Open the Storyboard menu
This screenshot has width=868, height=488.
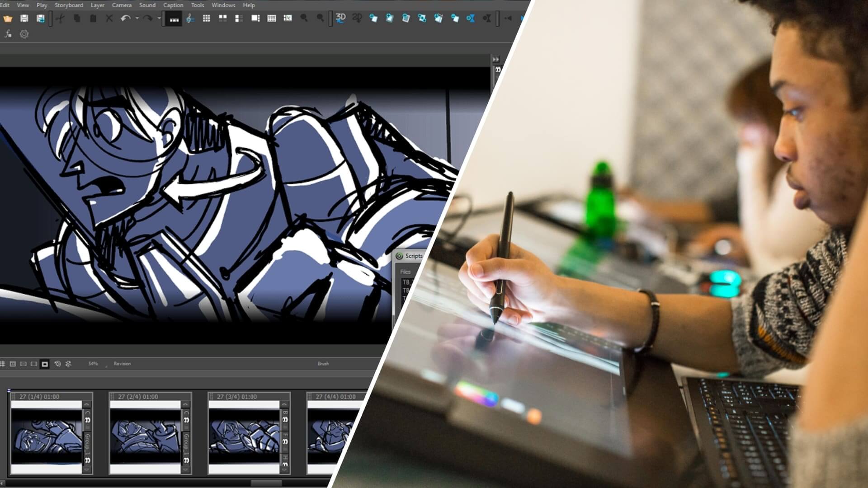(x=68, y=5)
